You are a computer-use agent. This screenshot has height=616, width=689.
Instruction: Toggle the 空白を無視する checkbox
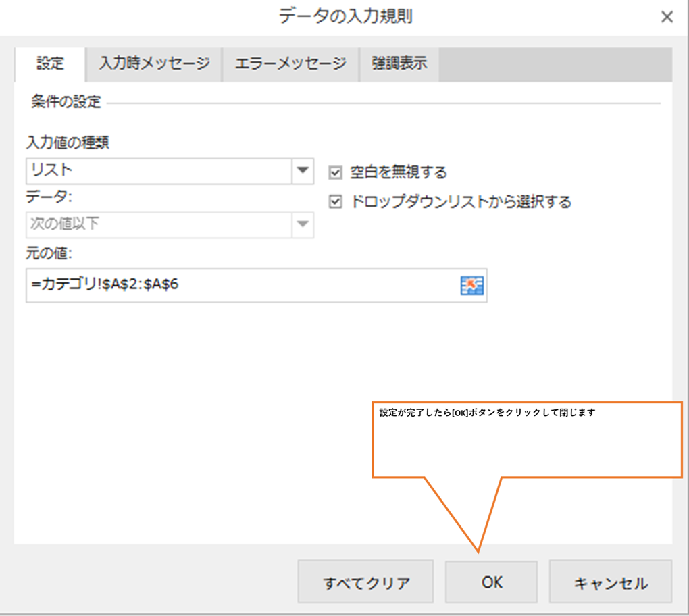(x=335, y=173)
